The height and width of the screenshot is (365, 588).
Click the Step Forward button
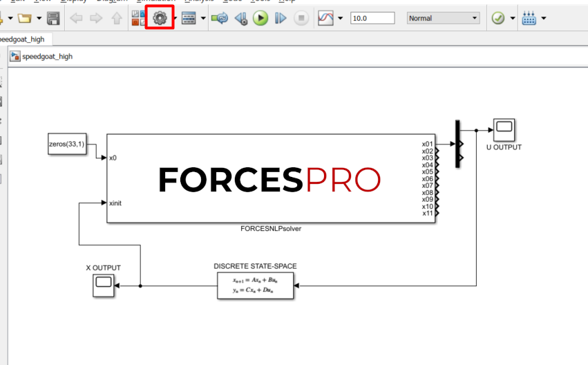pyautogui.click(x=280, y=19)
